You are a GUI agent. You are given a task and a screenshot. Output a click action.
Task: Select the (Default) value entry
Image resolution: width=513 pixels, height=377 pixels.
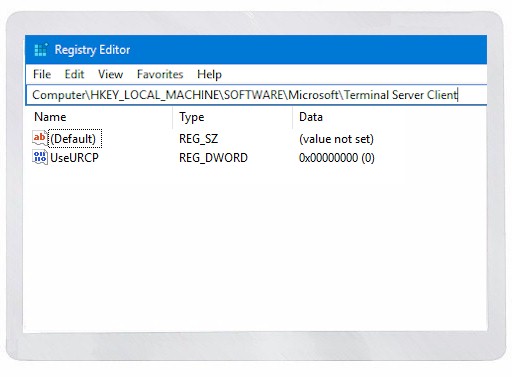[x=75, y=139]
